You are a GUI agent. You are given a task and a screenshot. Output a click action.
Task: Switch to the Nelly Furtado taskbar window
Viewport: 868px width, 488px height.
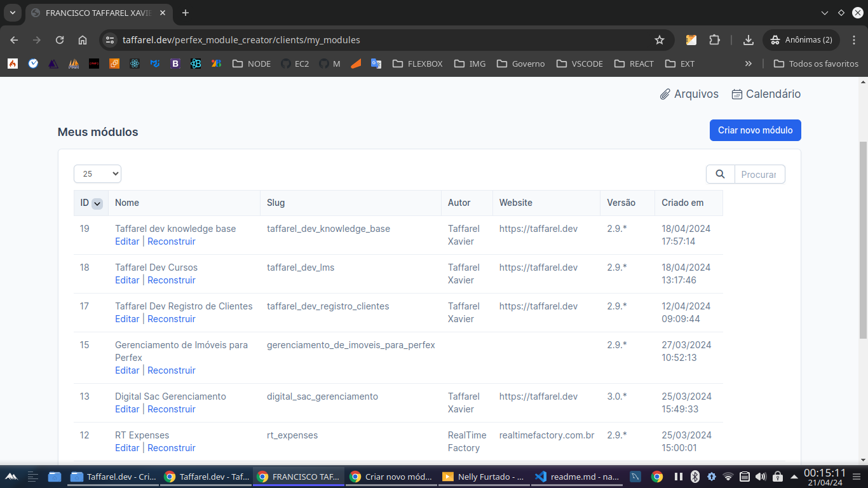483,476
